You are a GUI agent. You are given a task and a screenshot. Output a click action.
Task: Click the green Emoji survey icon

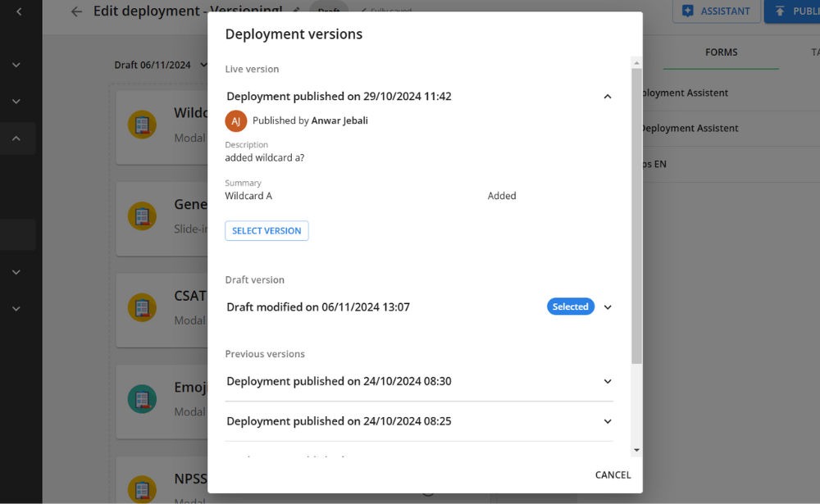(x=143, y=398)
